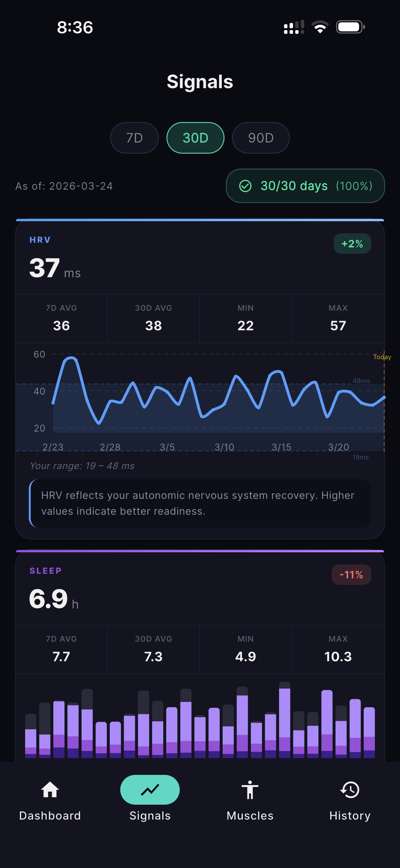
Task: Tap the green checkmark circle icon
Action: [245, 186]
